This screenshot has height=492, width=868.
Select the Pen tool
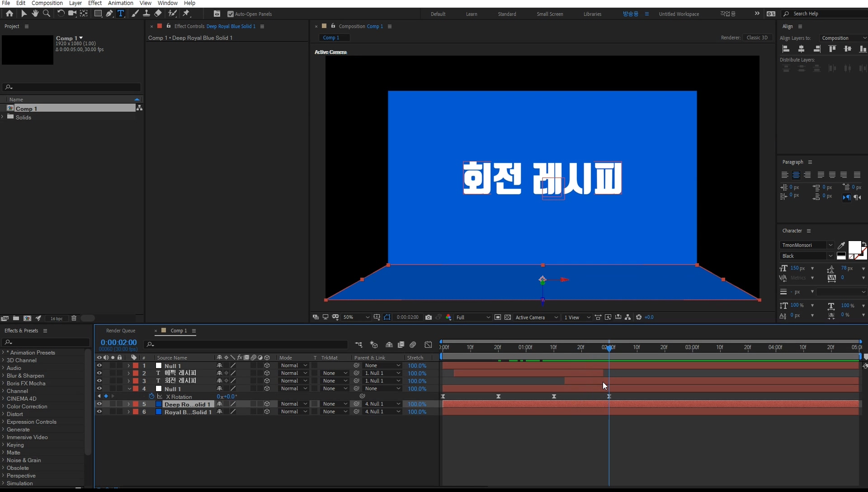point(109,14)
